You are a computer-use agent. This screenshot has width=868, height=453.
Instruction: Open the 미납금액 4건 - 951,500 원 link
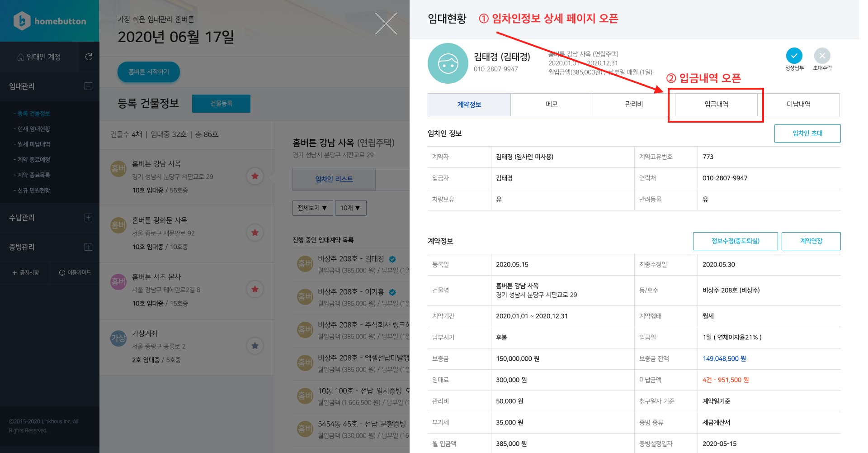pyautogui.click(x=726, y=380)
